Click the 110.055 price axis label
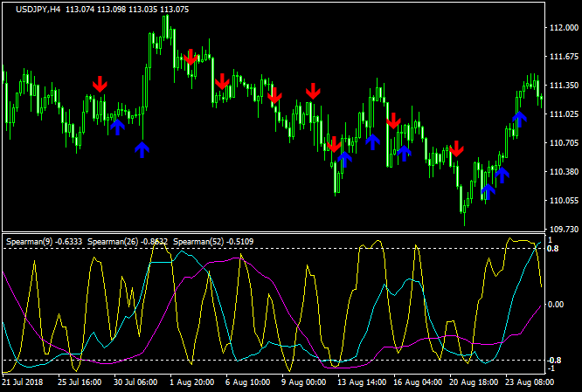The image size is (582, 392). point(564,201)
